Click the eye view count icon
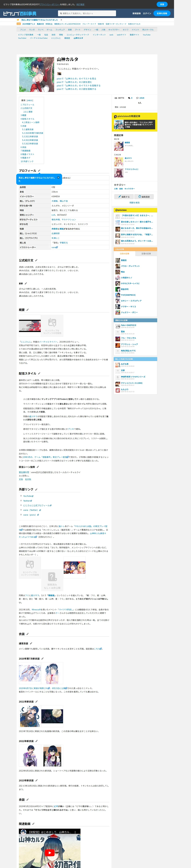The width and height of the screenshot is (191, 868). [x=116, y=98]
